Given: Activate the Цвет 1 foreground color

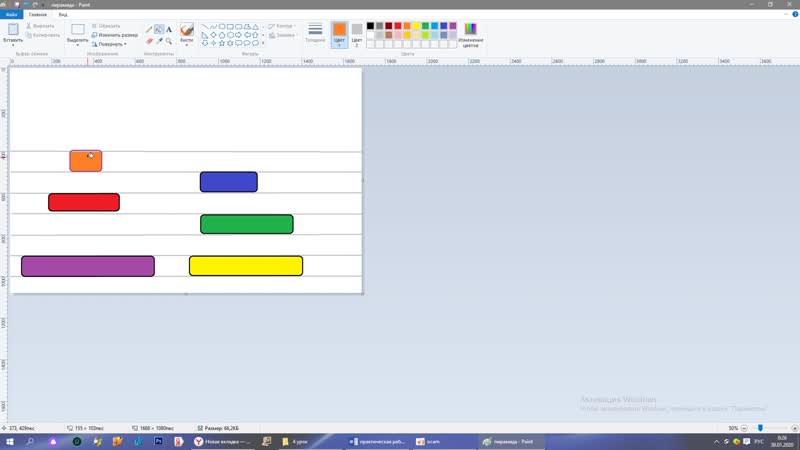Looking at the screenshot, I should [339, 35].
